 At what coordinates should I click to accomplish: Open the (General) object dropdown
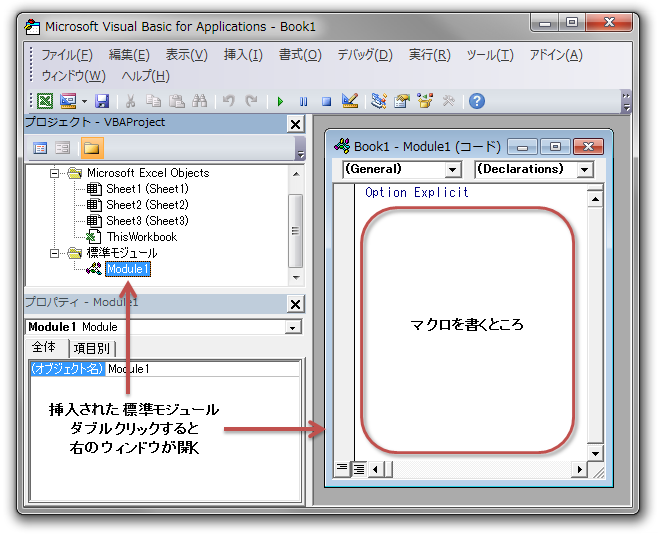tap(452, 170)
